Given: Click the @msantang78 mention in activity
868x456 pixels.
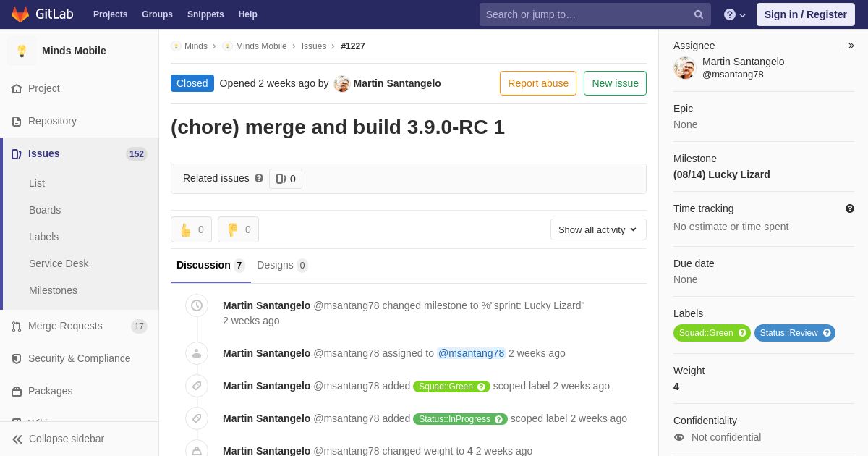Looking at the screenshot, I should tap(472, 353).
